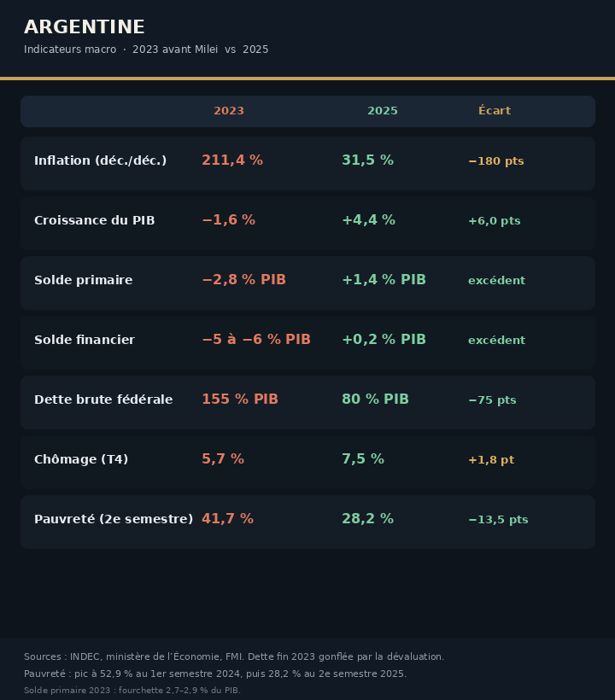The image size is (615, 700).
Task: Select the 2025 column header
Action: pos(383,111)
